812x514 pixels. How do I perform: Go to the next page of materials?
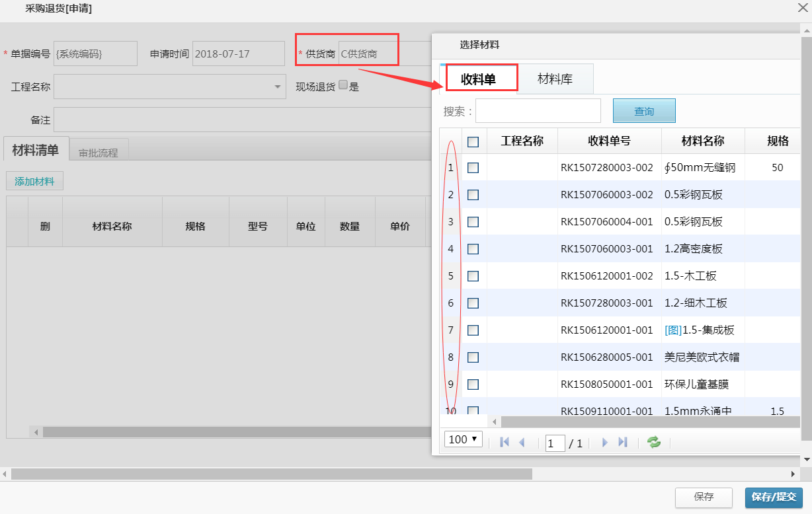point(604,443)
